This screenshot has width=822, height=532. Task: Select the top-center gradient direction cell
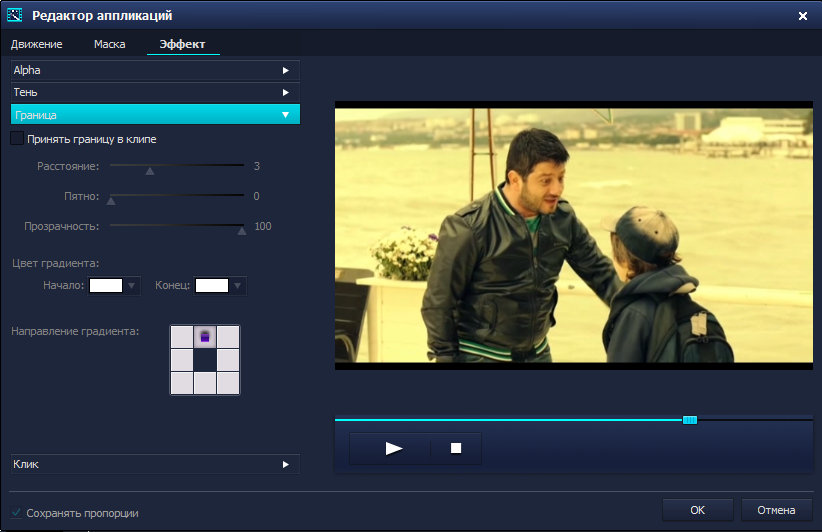(205, 336)
